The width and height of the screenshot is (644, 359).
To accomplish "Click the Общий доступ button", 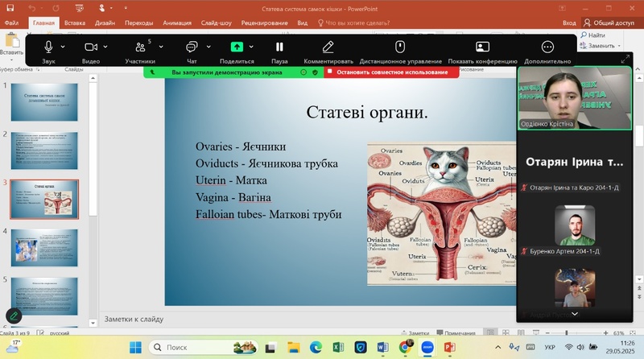I will 609,23.
